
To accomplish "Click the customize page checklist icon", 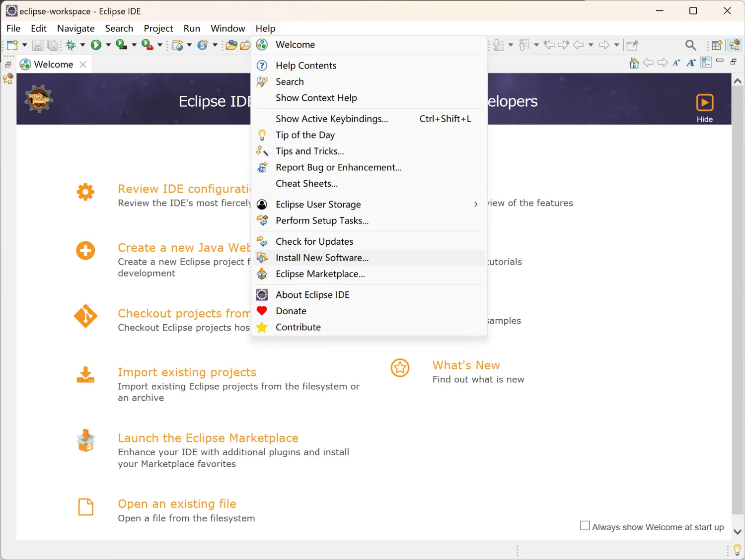I will coord(706,63).
